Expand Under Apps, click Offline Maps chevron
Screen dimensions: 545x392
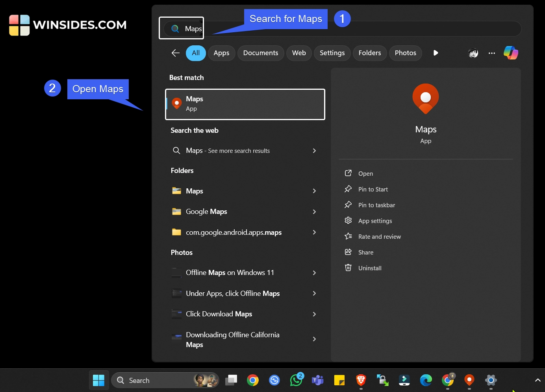314,294
